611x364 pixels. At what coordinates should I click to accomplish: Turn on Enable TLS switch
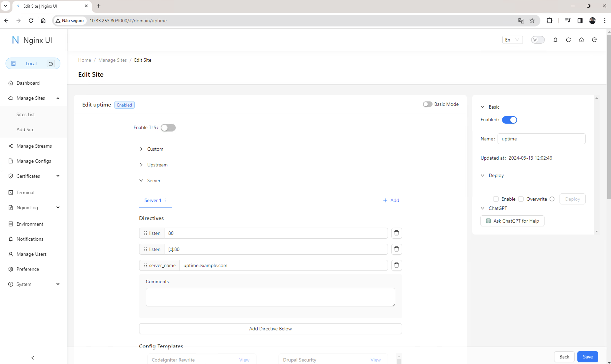[168, 128]
